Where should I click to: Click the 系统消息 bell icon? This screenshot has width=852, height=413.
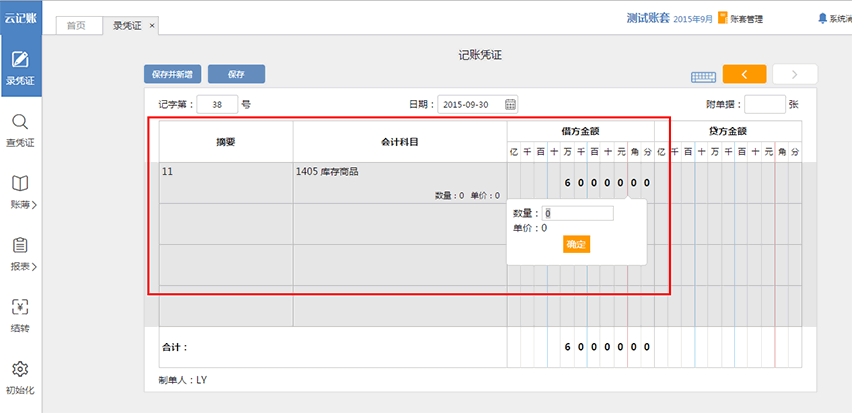[823, 18]
